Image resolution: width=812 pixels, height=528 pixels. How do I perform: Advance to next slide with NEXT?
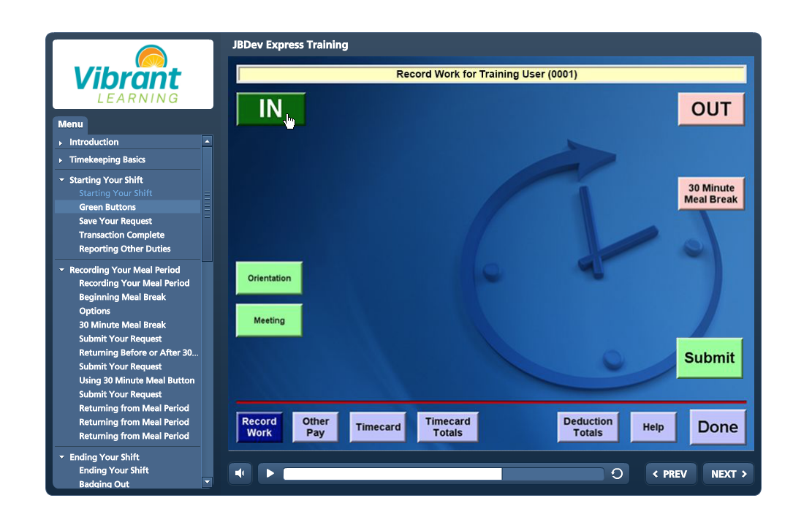coord(728,474)
